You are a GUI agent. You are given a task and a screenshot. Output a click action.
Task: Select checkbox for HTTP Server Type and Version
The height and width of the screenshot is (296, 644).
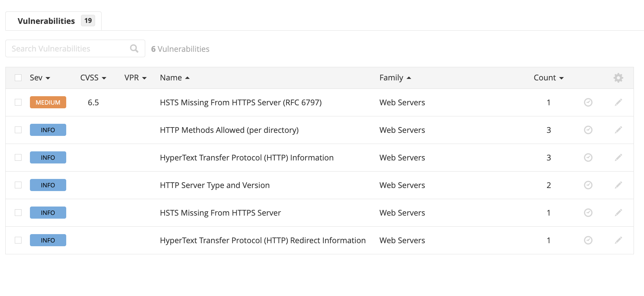[18, 185]
